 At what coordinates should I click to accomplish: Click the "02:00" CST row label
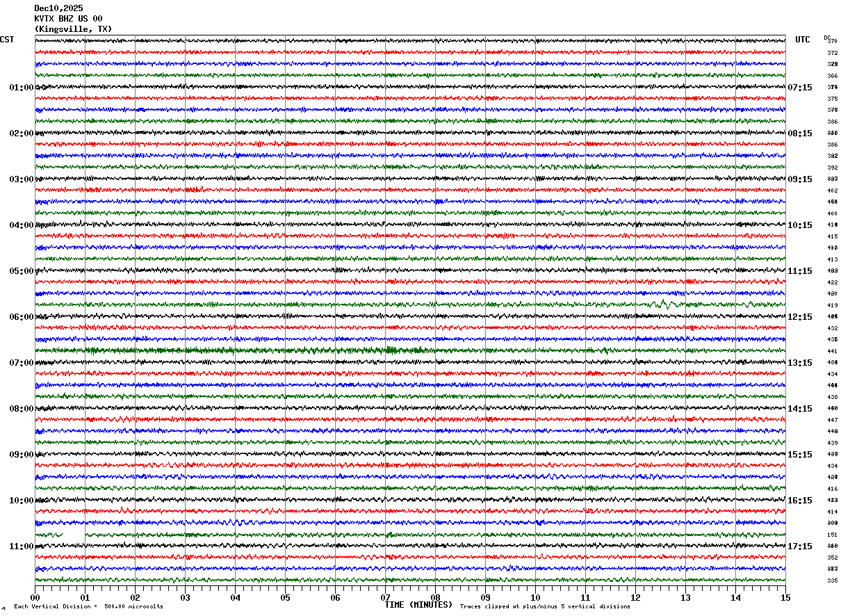coord(22,133)
